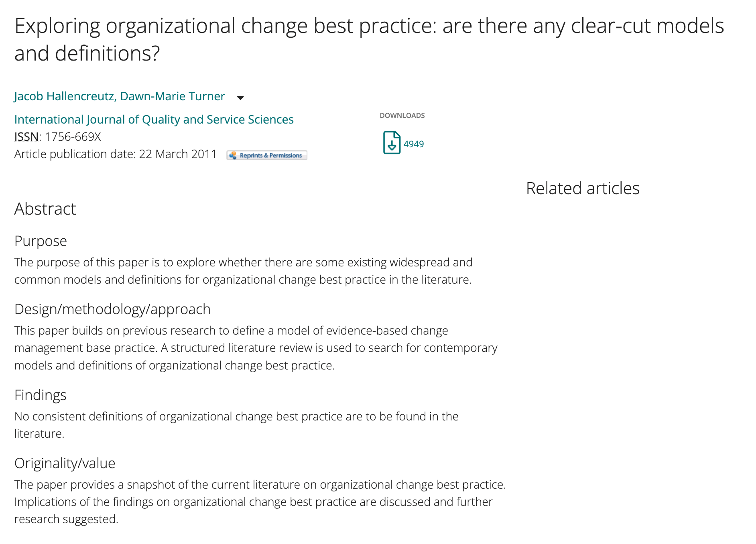
Task: Open Dawn-Marie Turner author link
Action: click(173, 96)
